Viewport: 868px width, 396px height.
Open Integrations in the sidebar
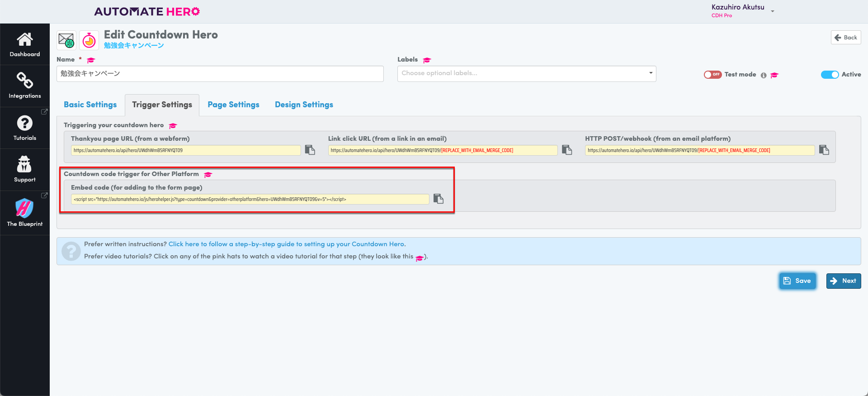[25, 86]
